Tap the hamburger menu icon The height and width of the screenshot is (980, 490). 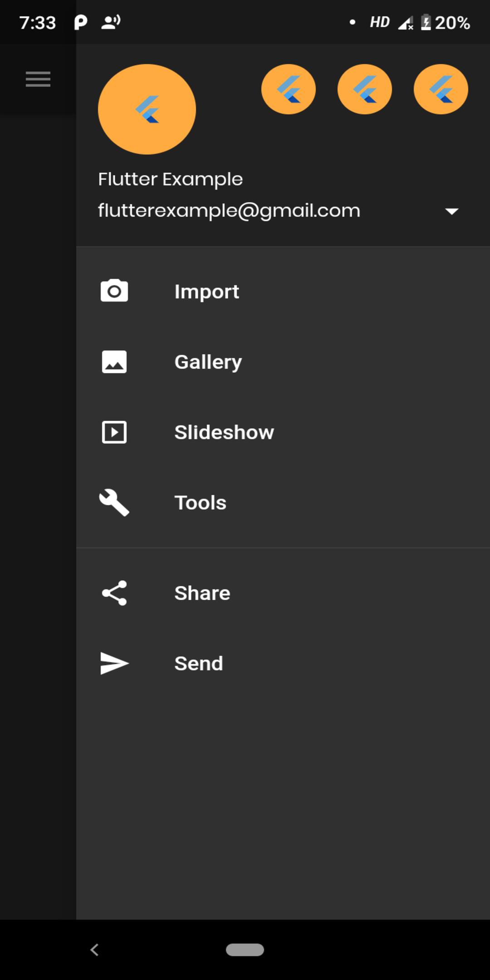tap(38, 79)
